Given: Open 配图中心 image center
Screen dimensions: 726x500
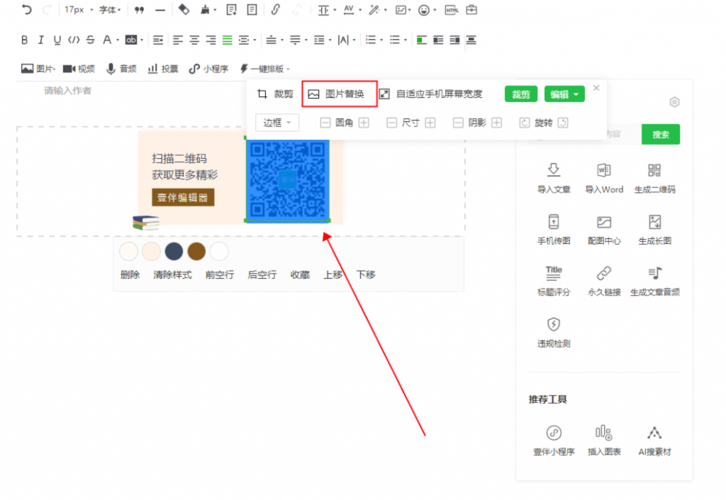Looking at the screenshot, I should point(604,229).
